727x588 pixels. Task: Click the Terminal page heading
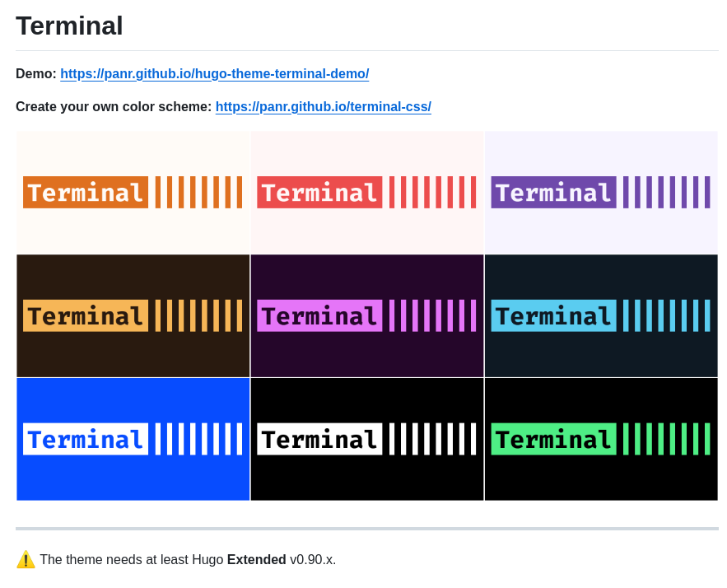(69, 26)
